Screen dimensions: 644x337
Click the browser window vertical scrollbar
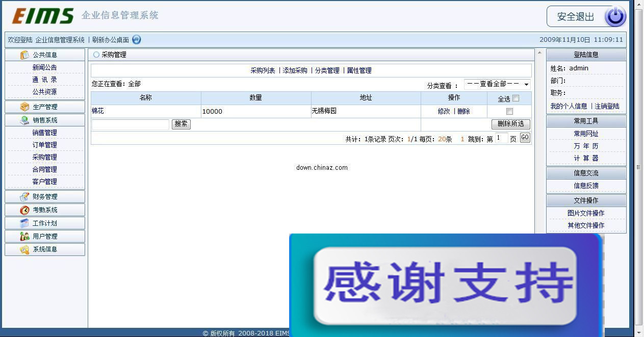pos(638,167)
